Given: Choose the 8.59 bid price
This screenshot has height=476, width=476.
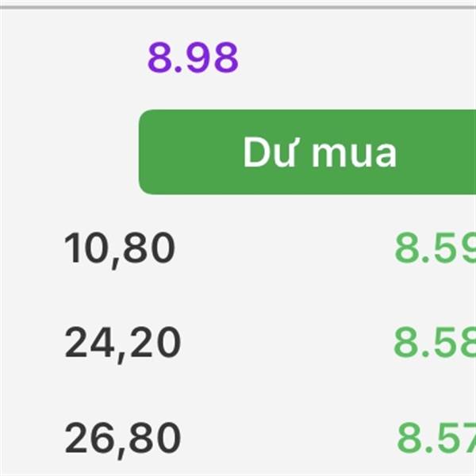Looking at the screenshot, I should pyautogui.click(x=435, y=248).
